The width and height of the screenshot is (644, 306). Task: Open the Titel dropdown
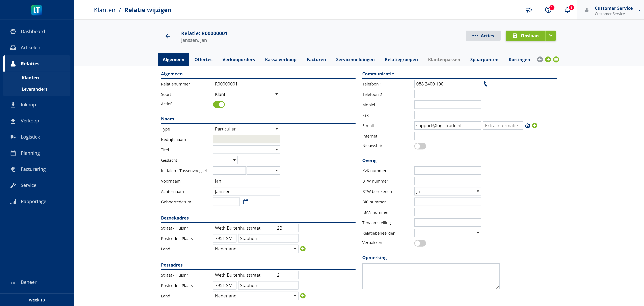pyautogui.click(x=246, y=150)
